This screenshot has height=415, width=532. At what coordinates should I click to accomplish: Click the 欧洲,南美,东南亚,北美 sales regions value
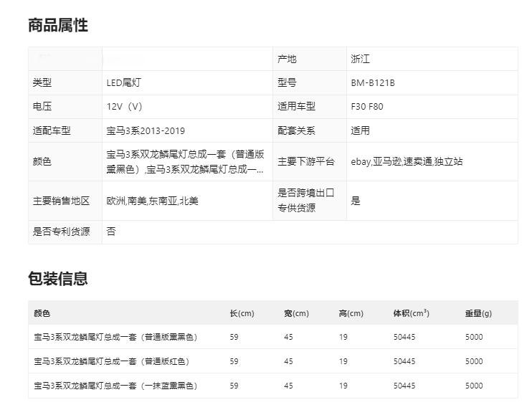pyautogui.click(x=152, y=201)
